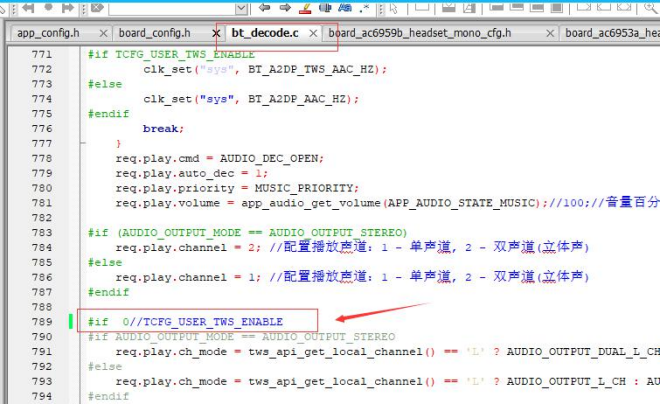
Task: Click greyed '#endif' on line 794
Action: click(x=109, y=396)
